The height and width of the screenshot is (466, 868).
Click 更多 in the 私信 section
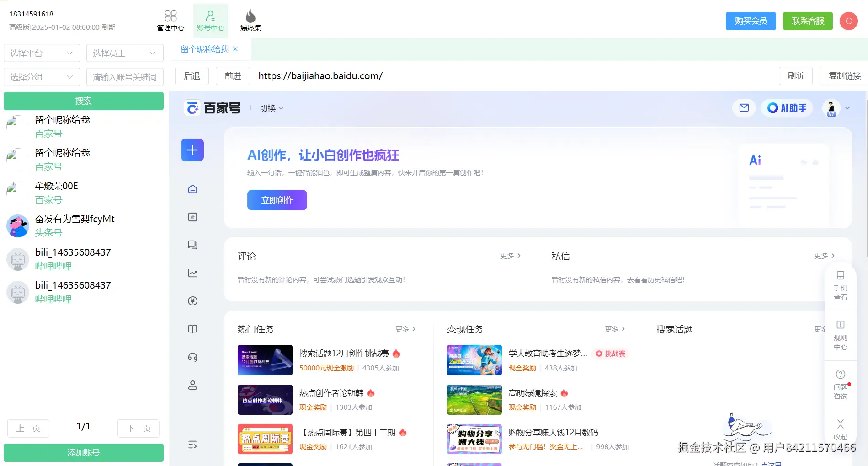click(825, 256)
